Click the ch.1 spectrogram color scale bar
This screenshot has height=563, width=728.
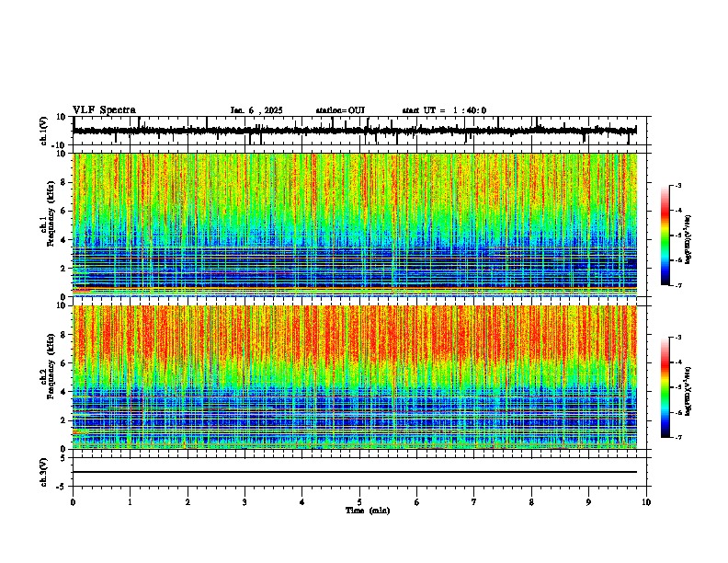click(665, 236)
